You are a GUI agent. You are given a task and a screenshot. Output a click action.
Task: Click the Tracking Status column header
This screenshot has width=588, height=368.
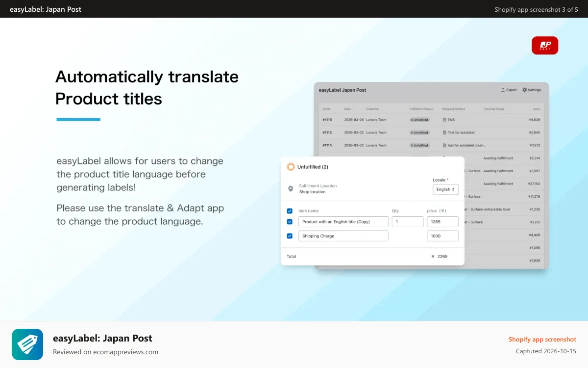[x=493, y=109]
